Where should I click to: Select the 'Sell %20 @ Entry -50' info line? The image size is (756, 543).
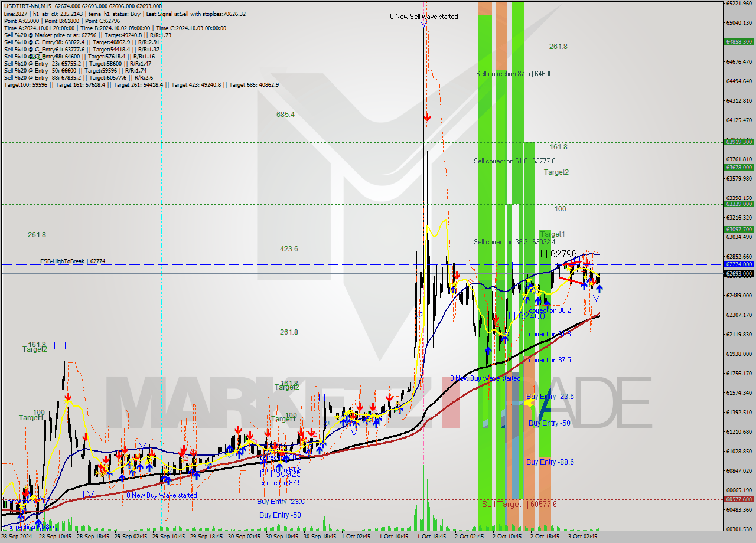pos(74,70)
